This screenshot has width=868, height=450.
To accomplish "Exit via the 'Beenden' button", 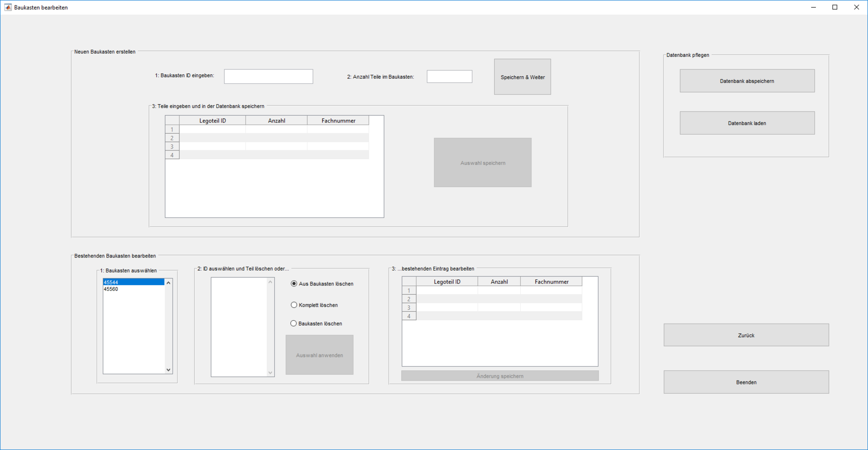I will (746, 382).
